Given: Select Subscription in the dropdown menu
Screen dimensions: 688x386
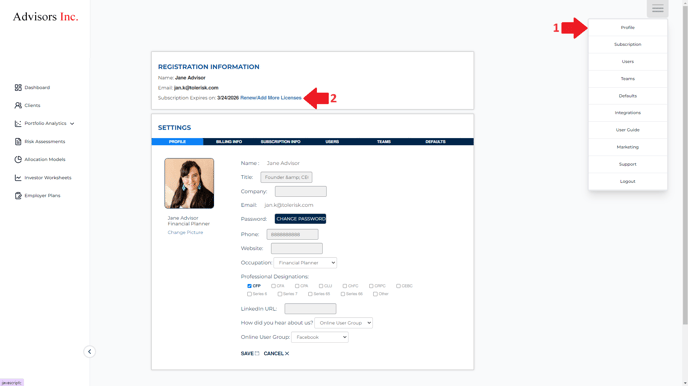Looking at the screenshot, I should tap(627, 44).
